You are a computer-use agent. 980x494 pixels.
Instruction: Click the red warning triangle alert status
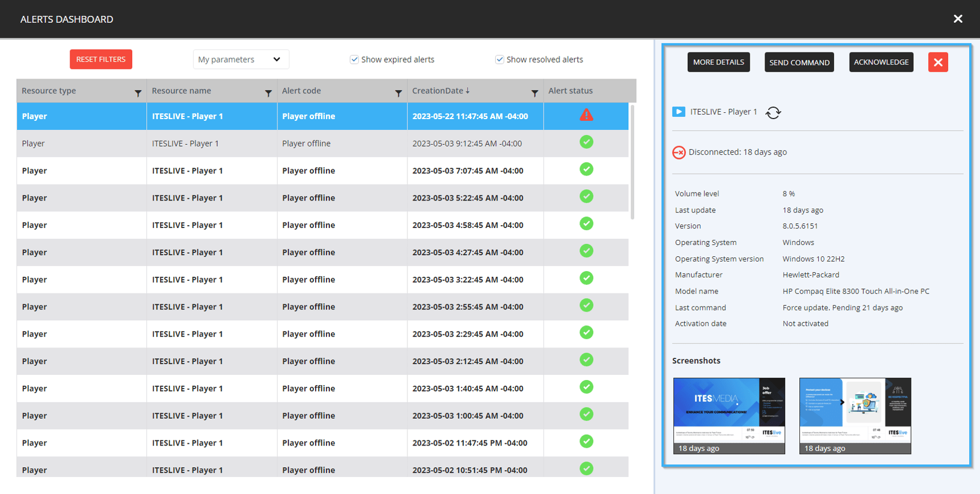(x=586, y=115)
